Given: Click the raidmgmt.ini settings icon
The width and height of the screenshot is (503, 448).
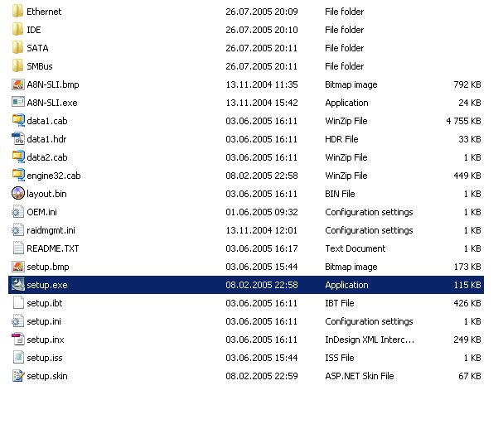Looking at the screenshot, I should click(18, 230).
